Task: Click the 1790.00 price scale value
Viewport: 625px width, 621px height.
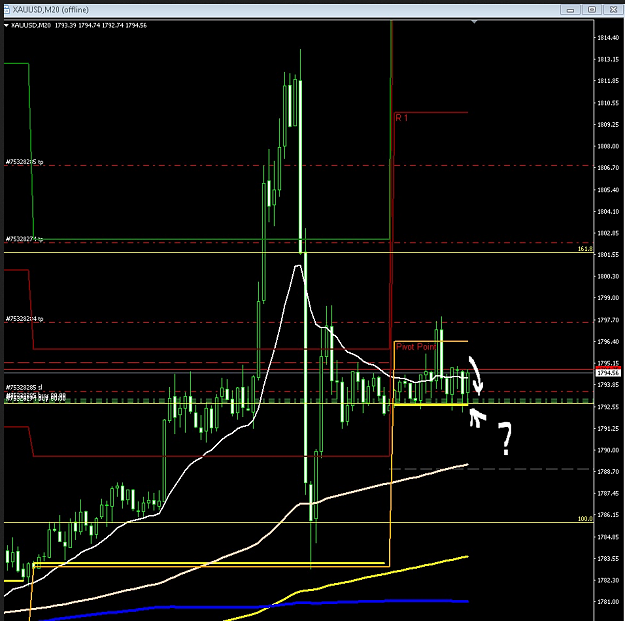Action: coord(608,450)
